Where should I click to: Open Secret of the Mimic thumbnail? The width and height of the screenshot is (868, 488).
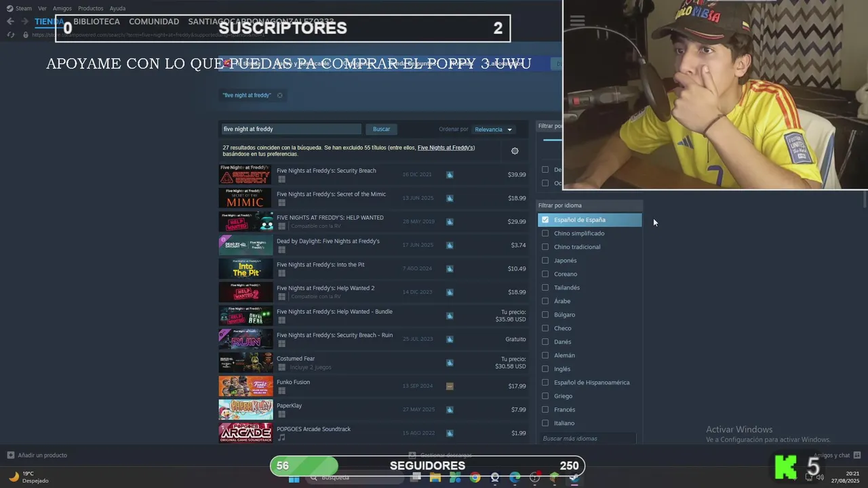click(x=245, y=198)
